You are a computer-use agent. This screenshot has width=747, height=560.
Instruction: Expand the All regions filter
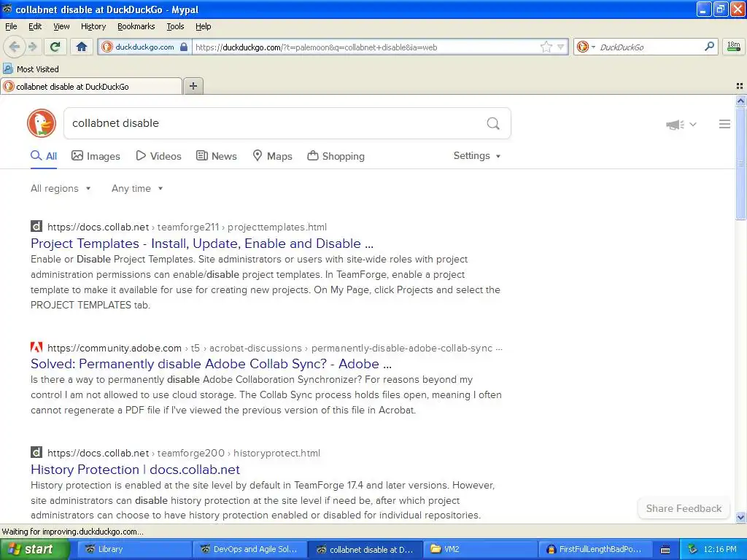point(61,189)
